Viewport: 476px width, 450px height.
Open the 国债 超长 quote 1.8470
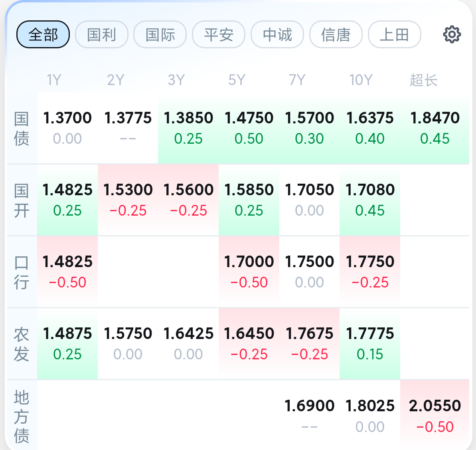coord(435,128)
